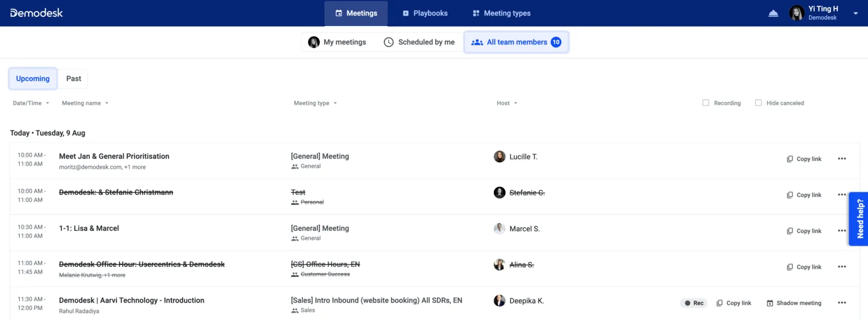The height and width of the screenshot is (320, 868).
Task: Click Alina S. host avatar
Action: 500,265
